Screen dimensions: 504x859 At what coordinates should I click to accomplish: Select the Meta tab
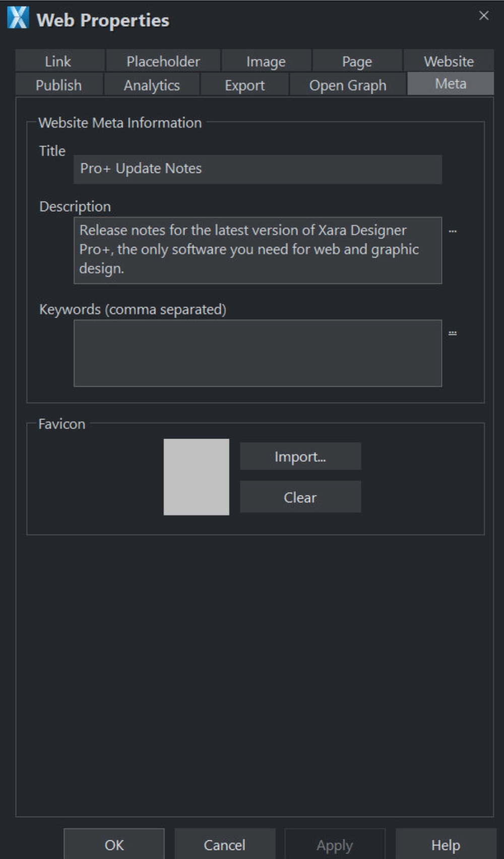(x=451, y=84)
